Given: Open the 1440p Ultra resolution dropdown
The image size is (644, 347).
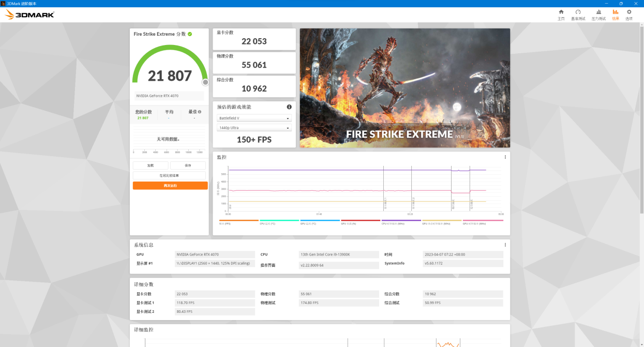Looking at the screenshot, I should [254, 128].
